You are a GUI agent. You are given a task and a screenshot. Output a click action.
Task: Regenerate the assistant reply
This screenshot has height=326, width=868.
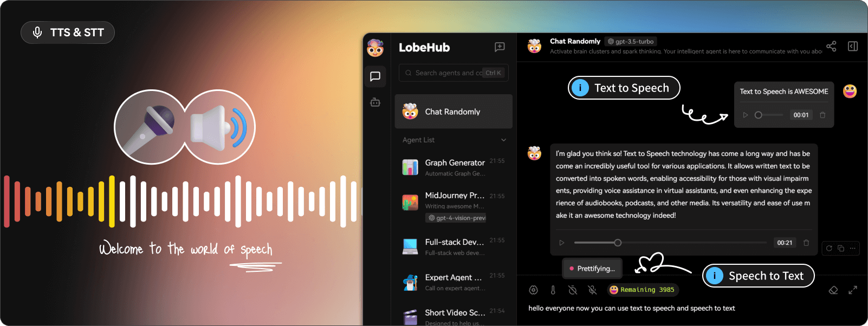829,248
